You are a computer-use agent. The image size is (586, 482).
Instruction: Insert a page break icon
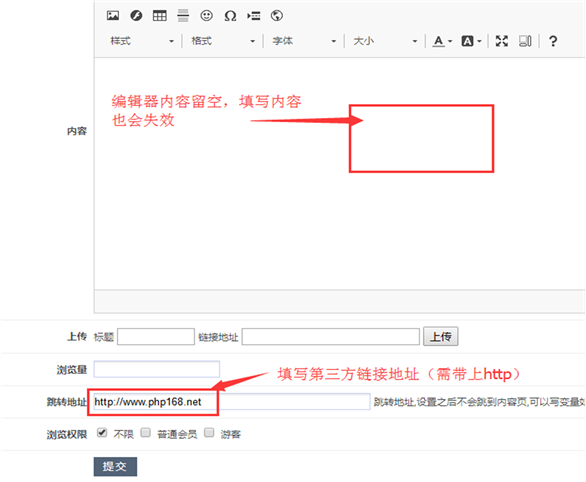coord(254,16)
